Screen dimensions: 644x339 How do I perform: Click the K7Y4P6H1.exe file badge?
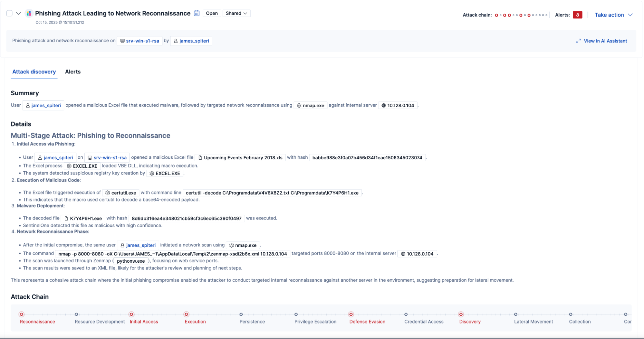coord(83,218)
